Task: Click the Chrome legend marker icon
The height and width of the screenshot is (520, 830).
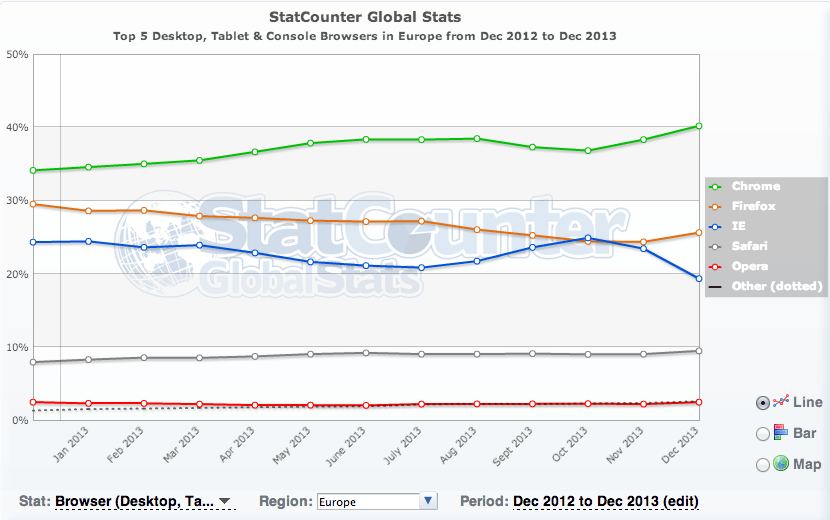Action: click(716, 187)
